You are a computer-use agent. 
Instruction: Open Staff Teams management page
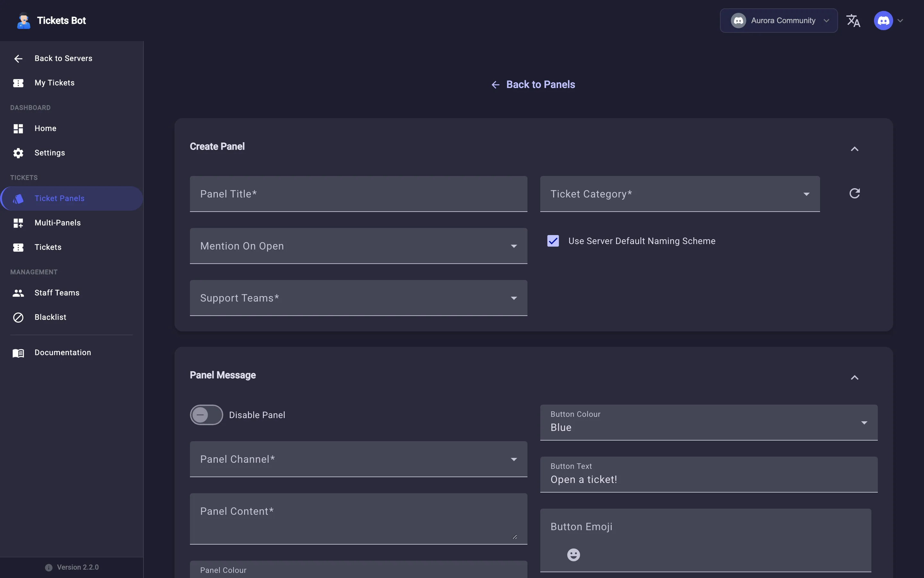click(72, 293)
